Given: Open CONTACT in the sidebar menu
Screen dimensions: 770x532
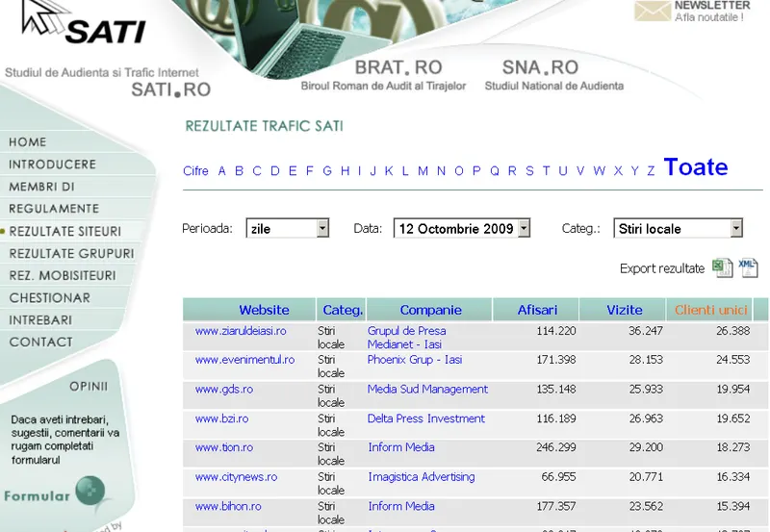Looking at the screenshot, I should tap(40, 342).
